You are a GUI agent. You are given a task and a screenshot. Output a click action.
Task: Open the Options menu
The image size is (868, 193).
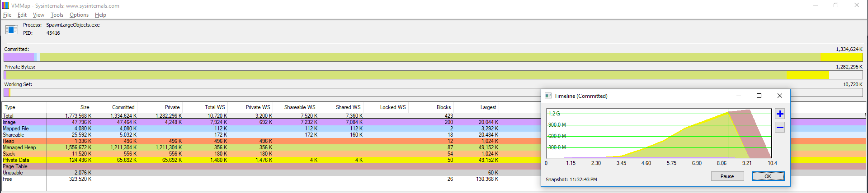(x=79, y=15)
